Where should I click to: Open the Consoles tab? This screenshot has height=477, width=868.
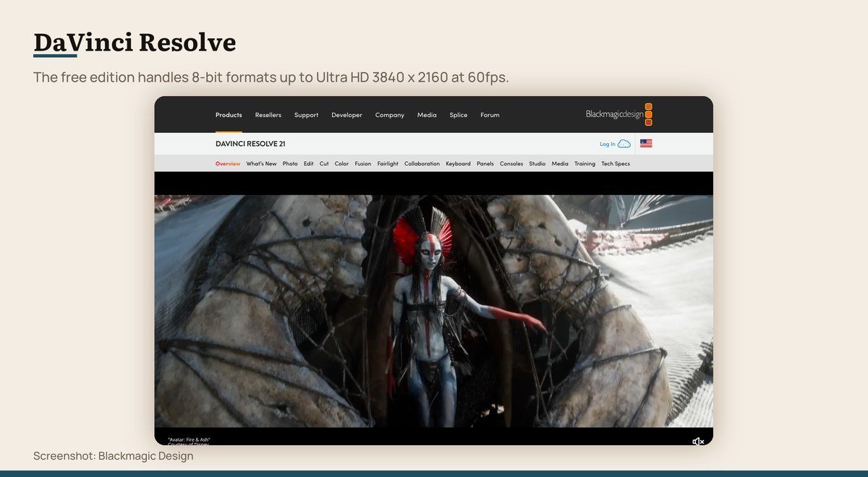click(x=511, y=163)
